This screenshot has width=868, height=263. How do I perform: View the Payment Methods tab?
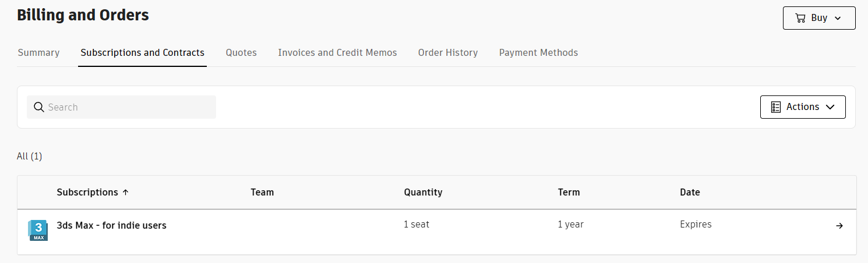click(x=538, y=52)
